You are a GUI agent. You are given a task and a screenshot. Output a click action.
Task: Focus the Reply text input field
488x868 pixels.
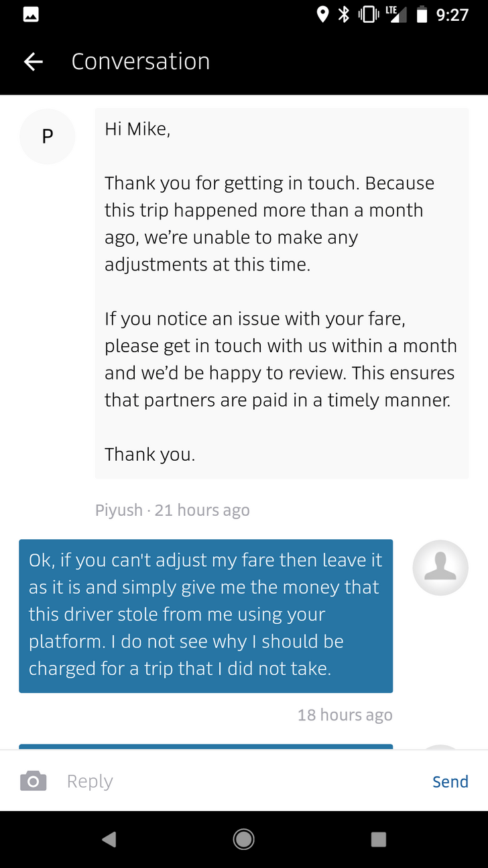241,781
